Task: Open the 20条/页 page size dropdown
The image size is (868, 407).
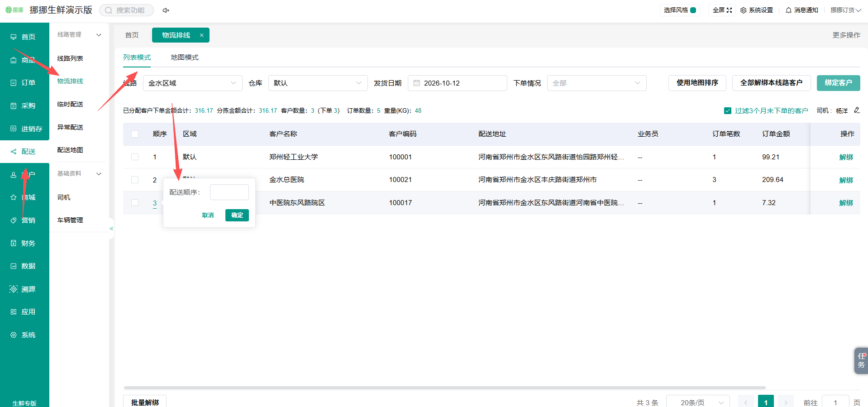Action: click(x=698, y=402)
